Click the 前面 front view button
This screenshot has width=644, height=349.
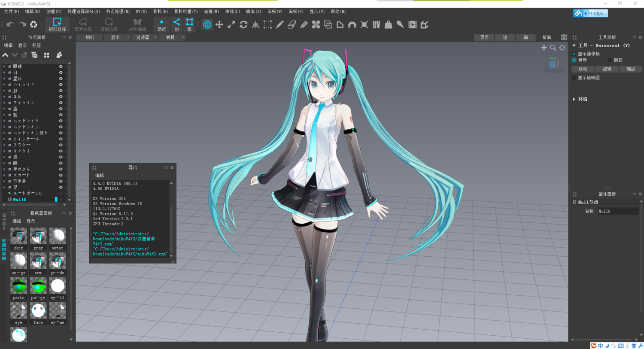547,37
